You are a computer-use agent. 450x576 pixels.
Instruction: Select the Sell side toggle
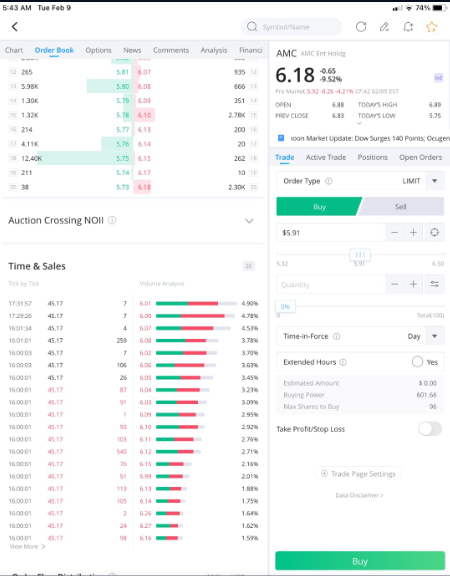(x=401, y=207)
